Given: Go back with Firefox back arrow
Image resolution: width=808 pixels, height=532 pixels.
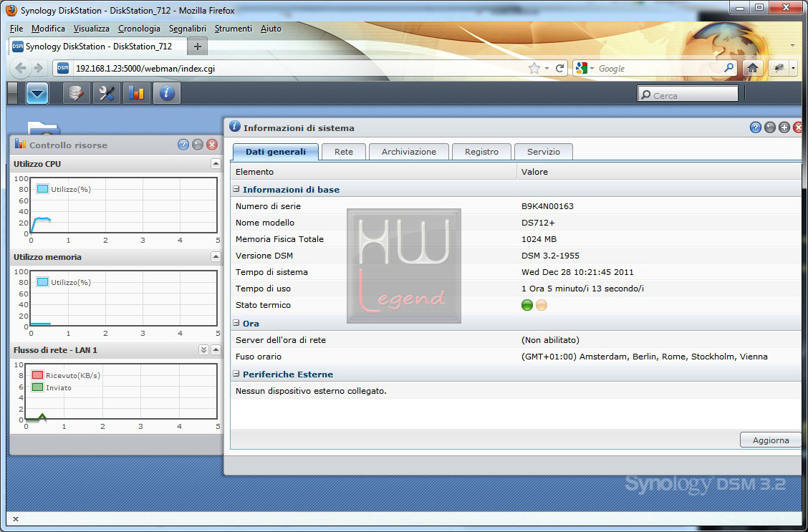Looking at the screenshot, I should 21,68.
